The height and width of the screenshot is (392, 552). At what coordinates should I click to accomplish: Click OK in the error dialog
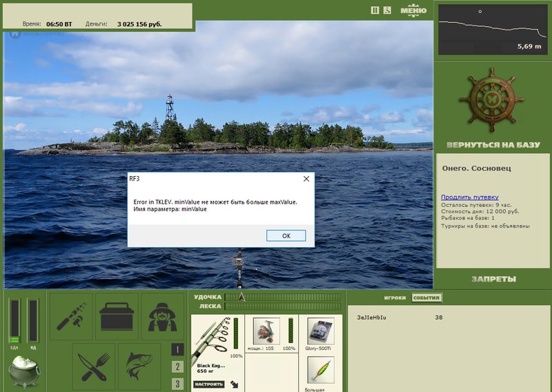pyautogui.click(x=286, y=235)
